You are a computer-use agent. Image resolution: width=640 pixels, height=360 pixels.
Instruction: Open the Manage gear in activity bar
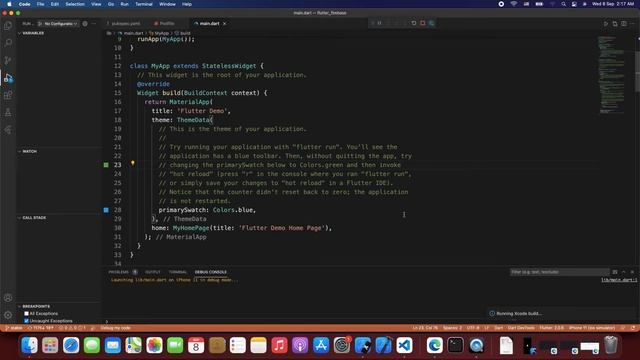[x=8, y=315]
